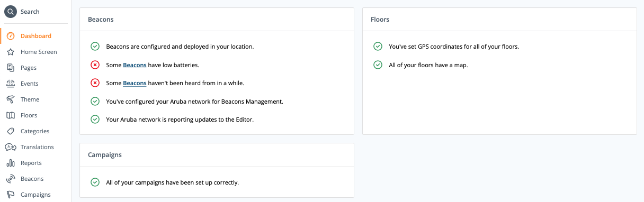
Task: Click the Theme paint roller icon
Action: (x=11, y=99)
